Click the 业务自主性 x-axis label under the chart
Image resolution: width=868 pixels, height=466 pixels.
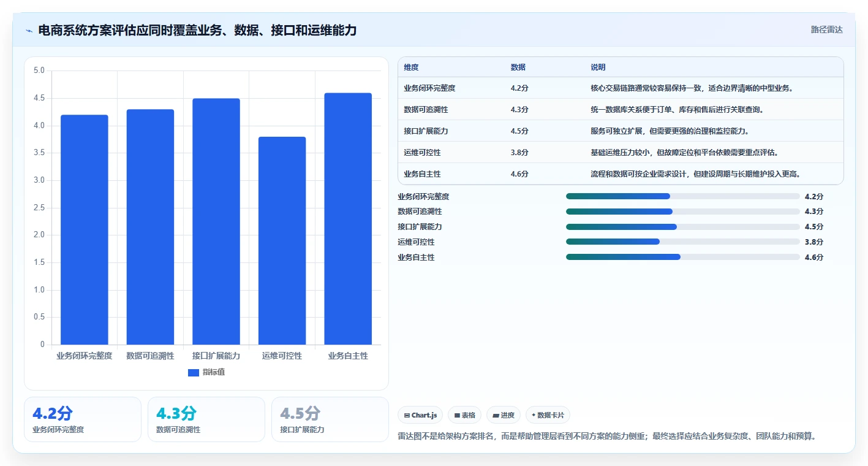pyautogui.click(x=348, y=356)
